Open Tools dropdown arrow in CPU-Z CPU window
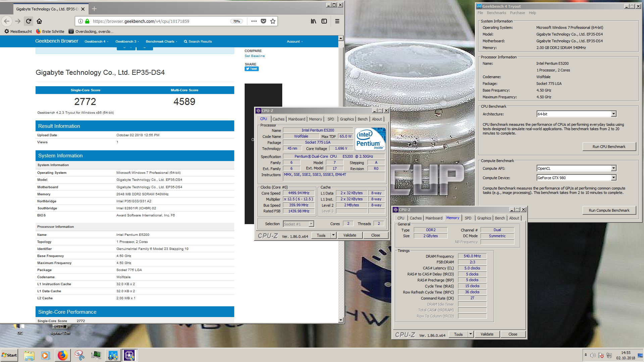 point(333,235)
